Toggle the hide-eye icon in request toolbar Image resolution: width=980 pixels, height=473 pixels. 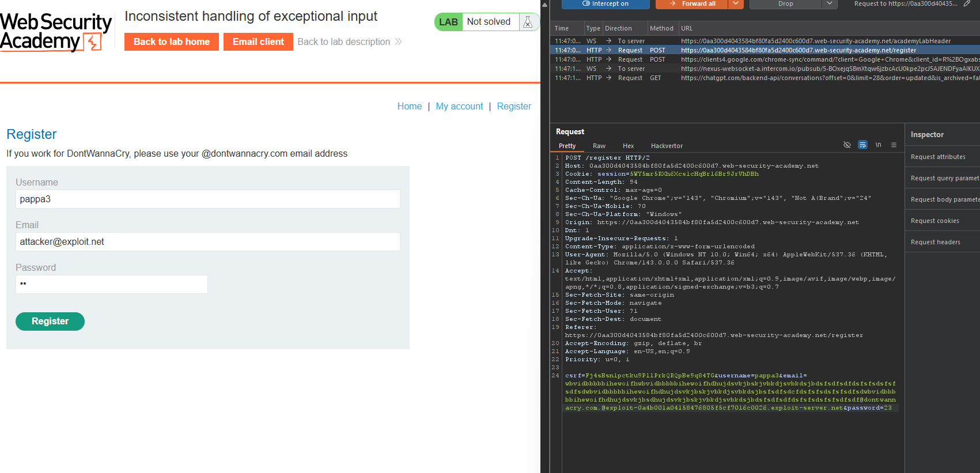tap(847, 145)
